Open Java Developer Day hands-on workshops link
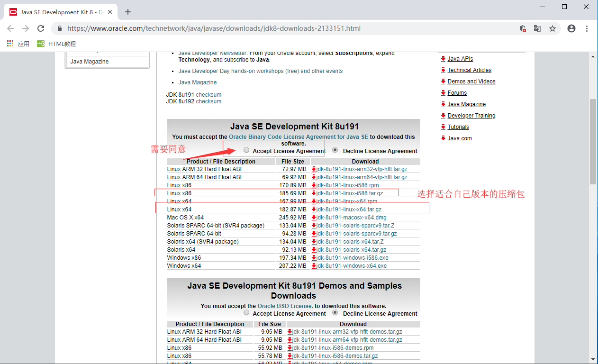The width and height of the screenshot is (598, 364). [x=261, y=71]
